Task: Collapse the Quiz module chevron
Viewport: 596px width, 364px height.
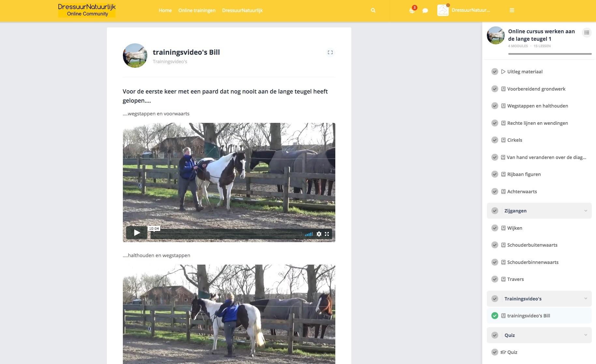Action: click(586, 335)
